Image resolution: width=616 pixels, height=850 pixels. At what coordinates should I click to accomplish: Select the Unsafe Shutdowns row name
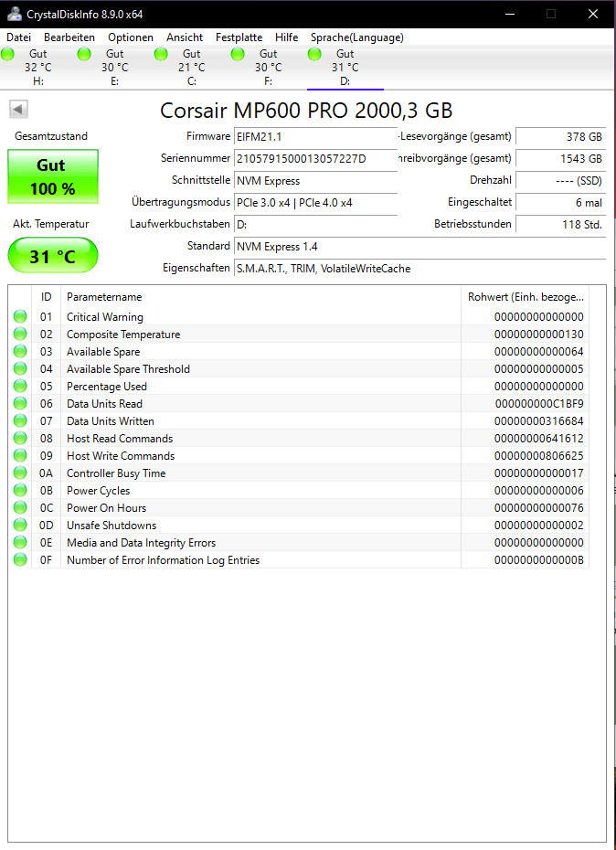pos(112,525)
